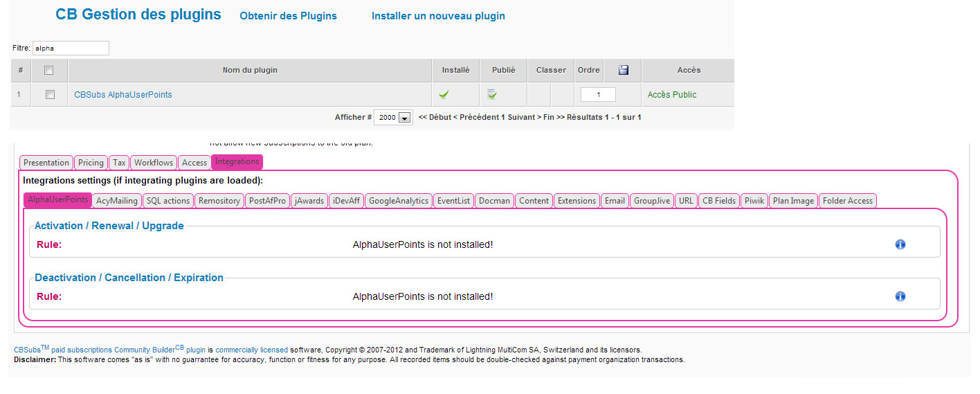Switch to the GroupJive sub-tab
This screenshot has height=394, width=980.
(x=652, y=201)
